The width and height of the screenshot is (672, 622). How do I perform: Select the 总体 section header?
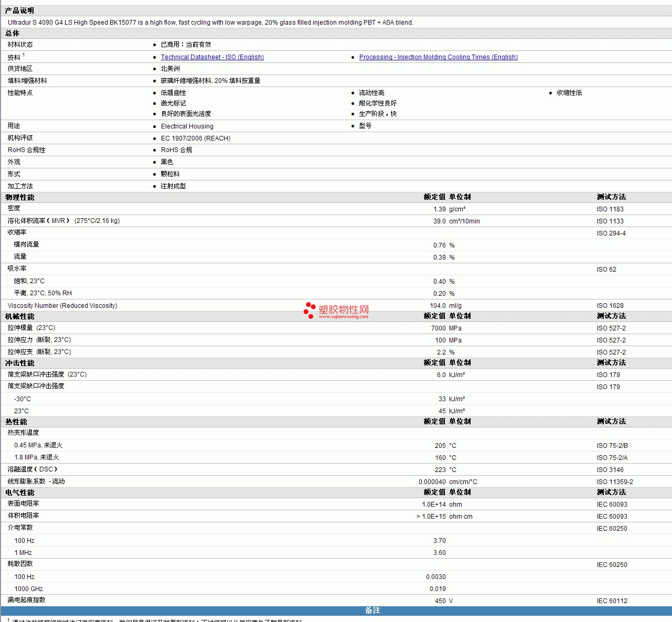13,33
